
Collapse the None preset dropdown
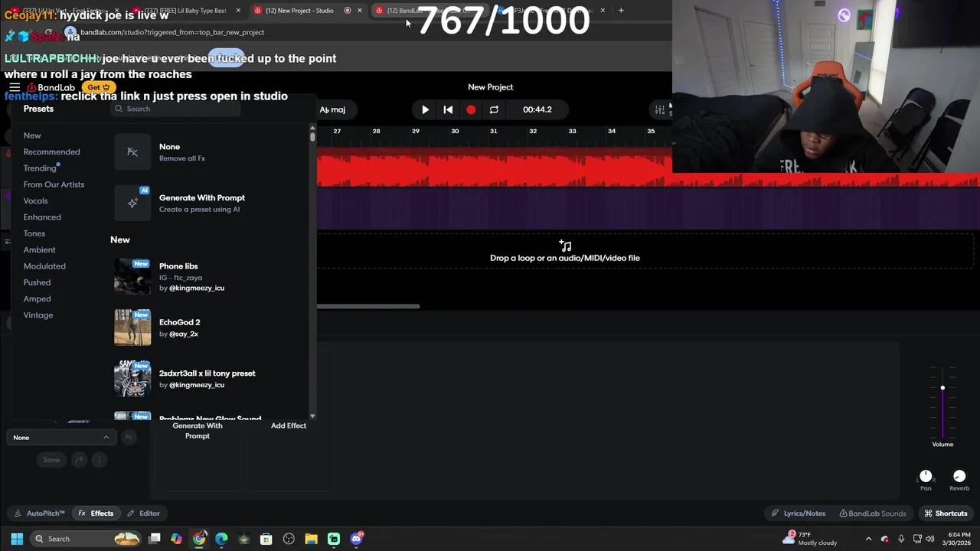61,437
